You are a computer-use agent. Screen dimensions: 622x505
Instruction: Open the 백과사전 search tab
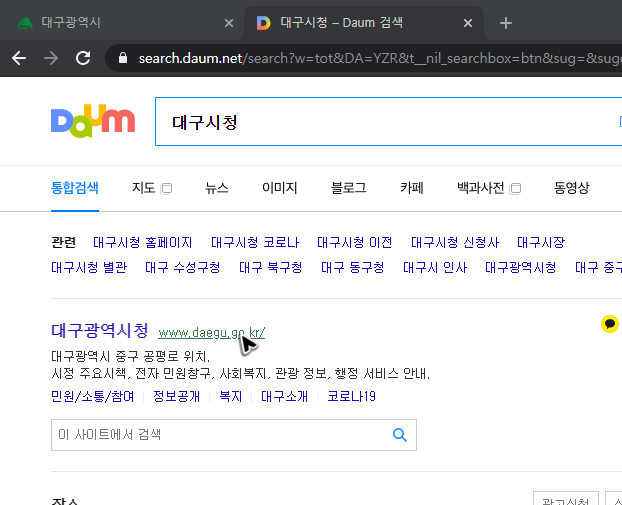[480, 188]
